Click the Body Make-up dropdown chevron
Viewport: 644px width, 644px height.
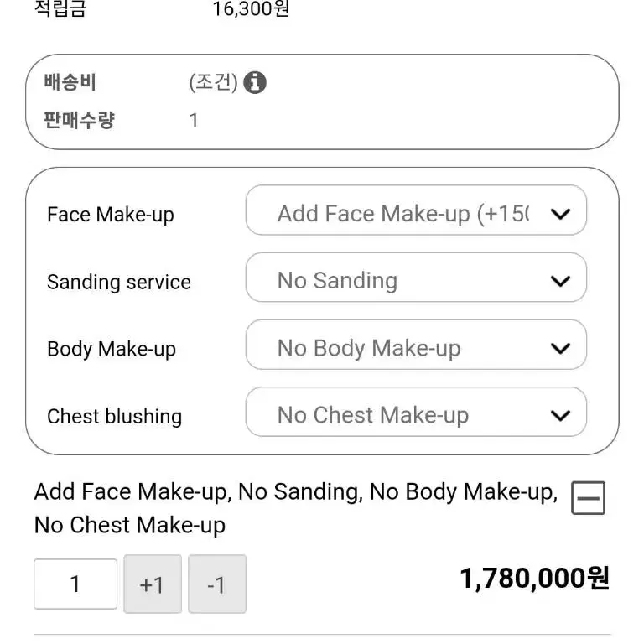[x=560, y=348]
